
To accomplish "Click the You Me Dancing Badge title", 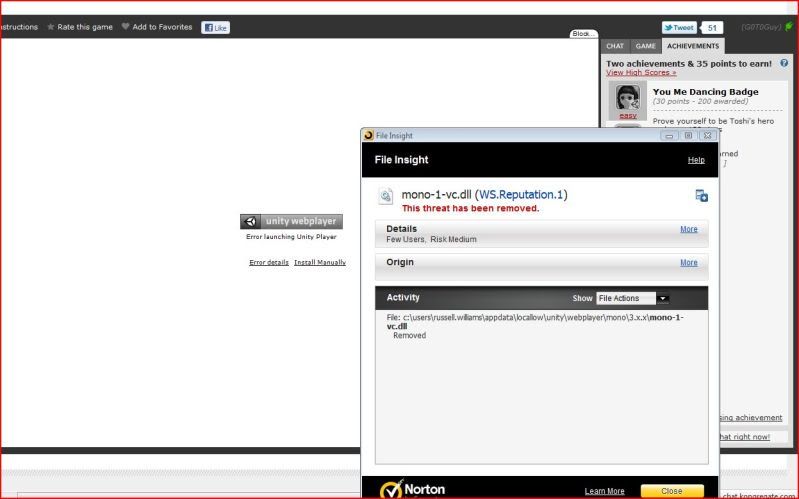I will pyautogui.click(x=705, y=92).
